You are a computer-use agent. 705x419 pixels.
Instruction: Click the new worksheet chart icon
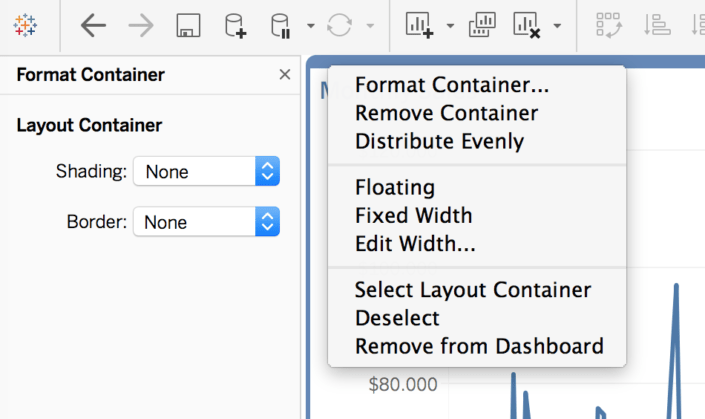419,26
